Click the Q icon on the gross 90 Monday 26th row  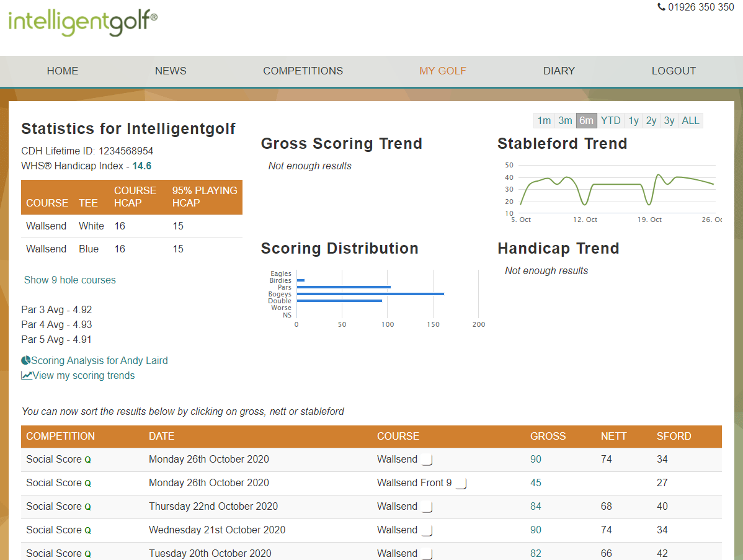[x=87, y=460]
